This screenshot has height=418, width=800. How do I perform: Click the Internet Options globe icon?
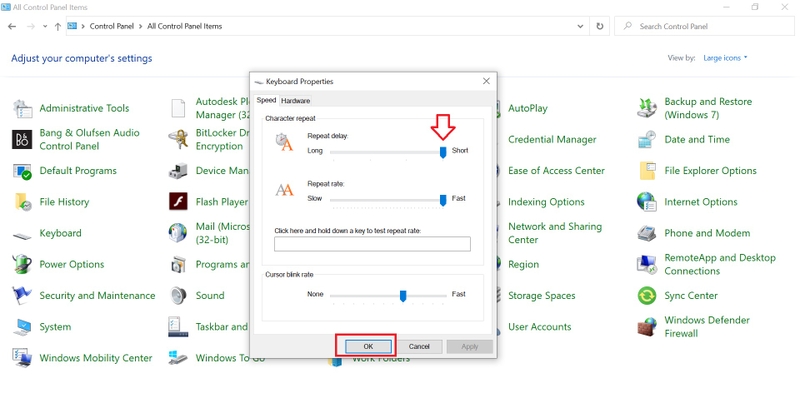647,202
